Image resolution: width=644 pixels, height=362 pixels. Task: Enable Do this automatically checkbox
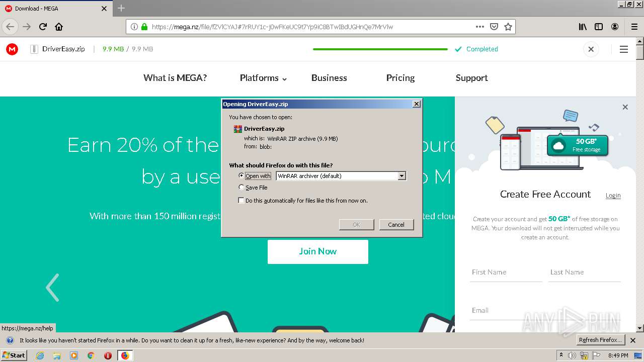241,200
